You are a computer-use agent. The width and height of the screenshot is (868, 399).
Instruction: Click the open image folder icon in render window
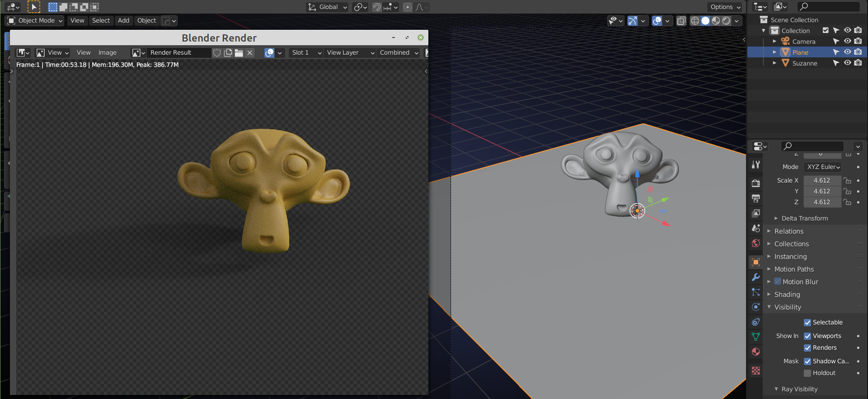239,53
